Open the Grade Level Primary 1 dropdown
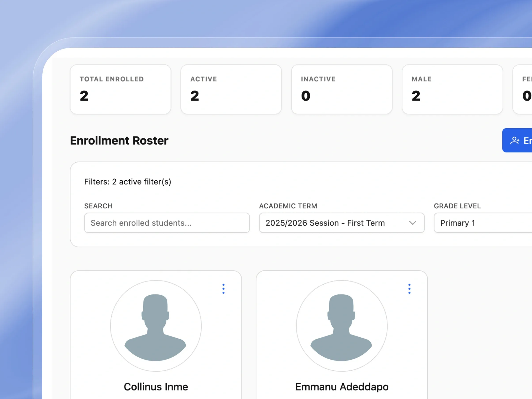This screenshot has height=399, width=532. (x=483, y=223)
